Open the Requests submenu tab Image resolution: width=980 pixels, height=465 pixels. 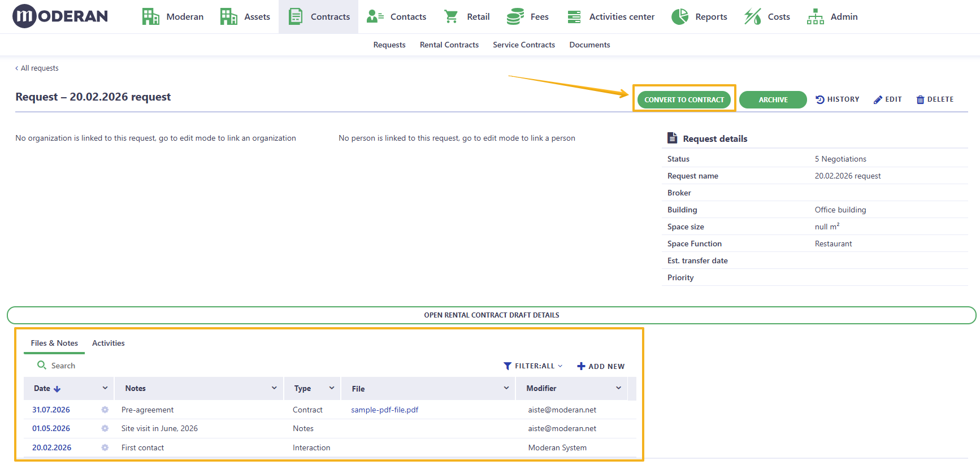pyautogui.click(x=389, y=45)
